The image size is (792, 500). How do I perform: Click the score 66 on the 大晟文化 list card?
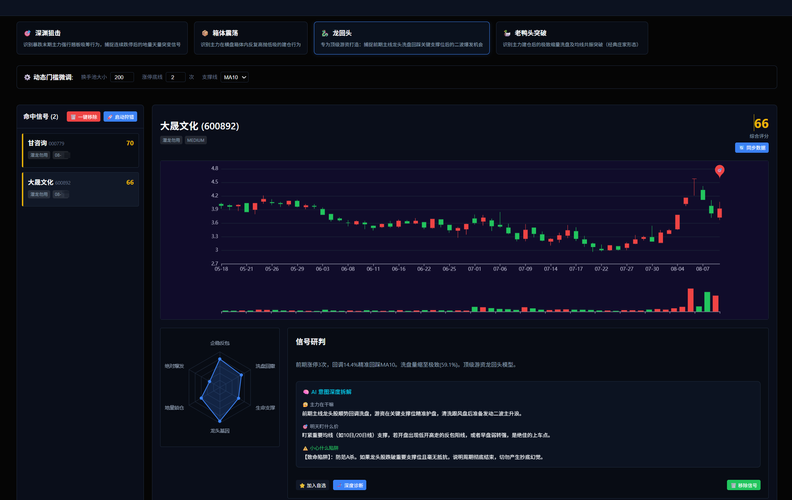(x=130, y=182)
